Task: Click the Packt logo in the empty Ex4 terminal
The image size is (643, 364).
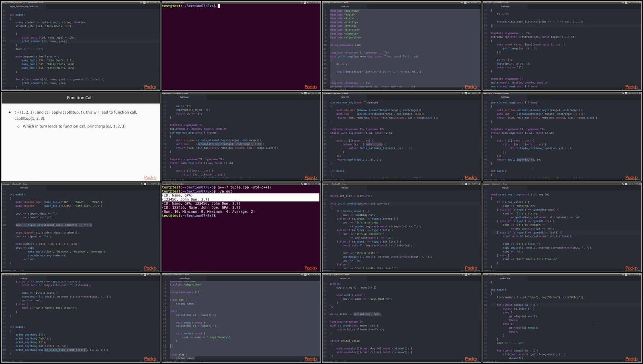Action: [x=310, y=87]
